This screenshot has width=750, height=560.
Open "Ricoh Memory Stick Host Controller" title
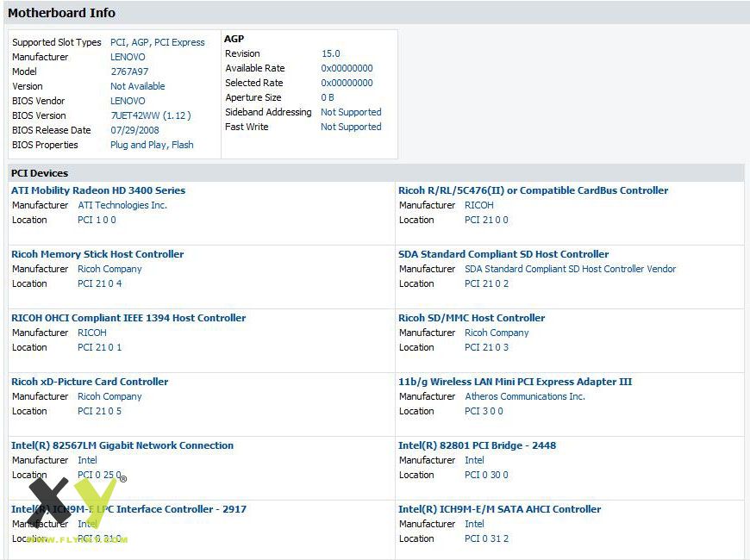tap(97, 254)
